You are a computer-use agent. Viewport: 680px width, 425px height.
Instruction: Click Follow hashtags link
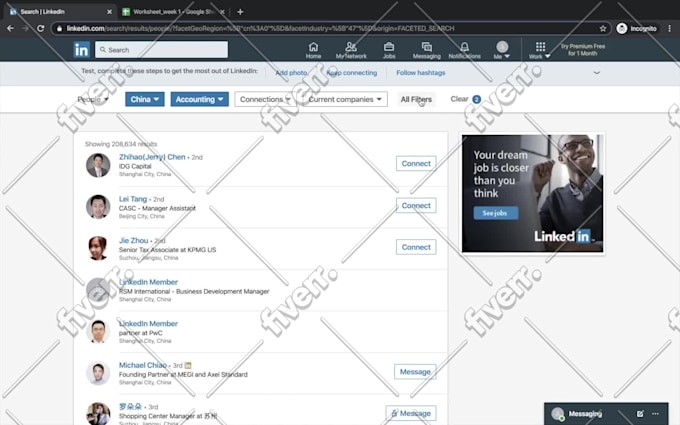[x=421, y=73]
